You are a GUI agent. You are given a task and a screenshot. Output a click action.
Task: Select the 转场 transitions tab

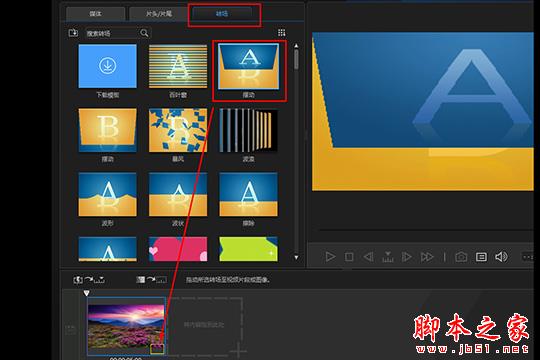pos(222,14)
